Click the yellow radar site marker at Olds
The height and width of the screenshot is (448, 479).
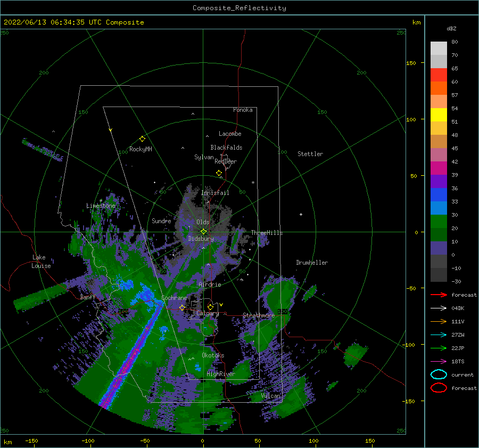click(203, 232)
